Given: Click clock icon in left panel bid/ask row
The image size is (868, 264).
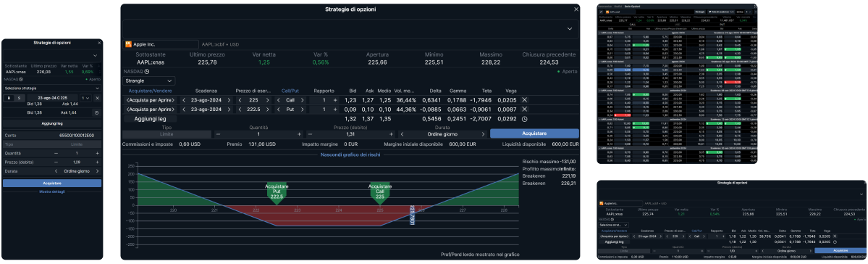Looking at the screenshot, I should (x=97, y=112).
